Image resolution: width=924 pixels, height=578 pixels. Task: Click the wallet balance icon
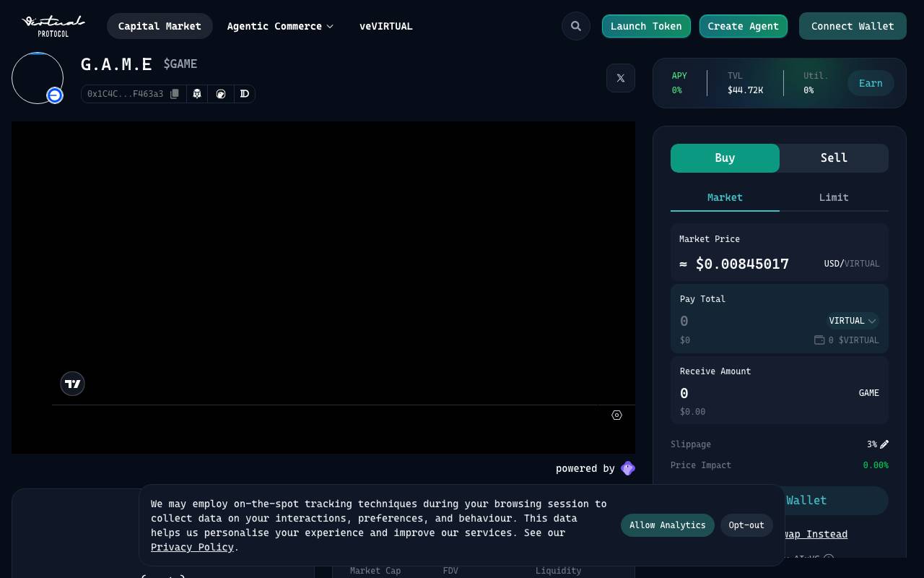[x=819, y=340]
